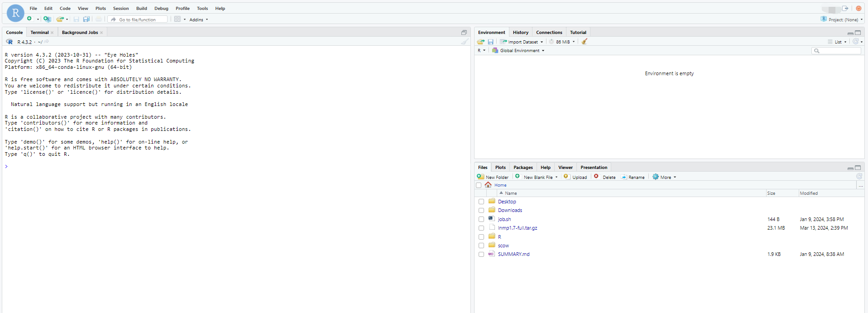The height and width of the screenshot is (313, 868).
Task: Open the lnmp1.7-full.tar.gz file
Action: point(518,228)
